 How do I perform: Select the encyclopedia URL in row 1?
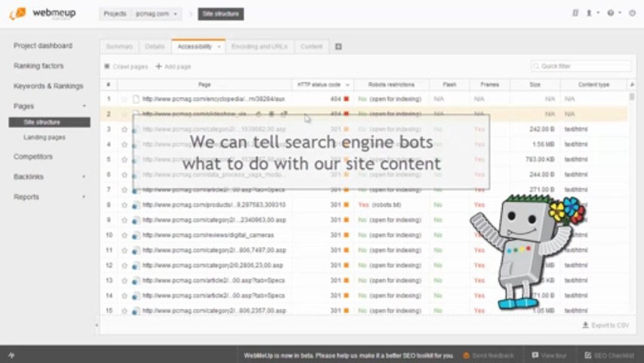[213, 99]
